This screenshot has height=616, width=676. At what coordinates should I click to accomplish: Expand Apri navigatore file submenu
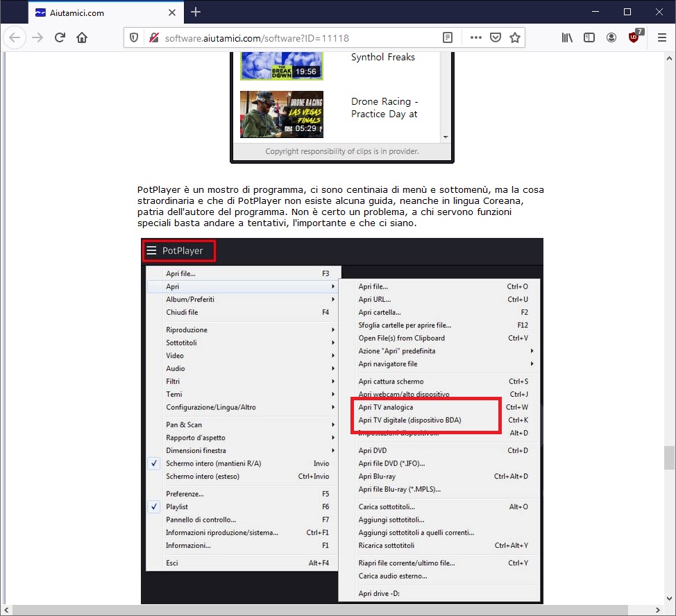point(440,364)
